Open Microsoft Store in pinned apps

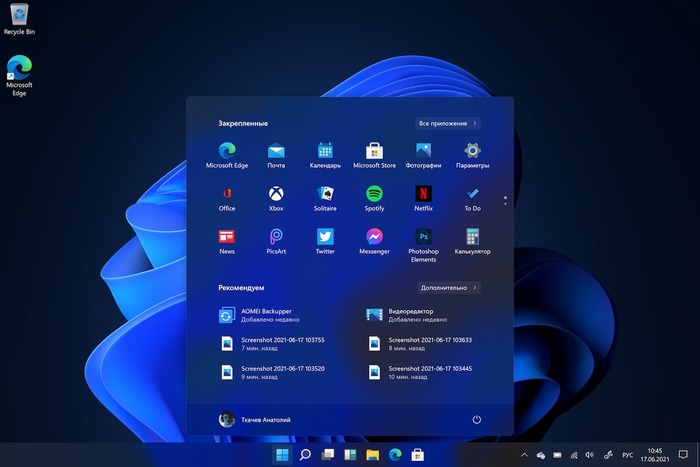coord(374,155)
